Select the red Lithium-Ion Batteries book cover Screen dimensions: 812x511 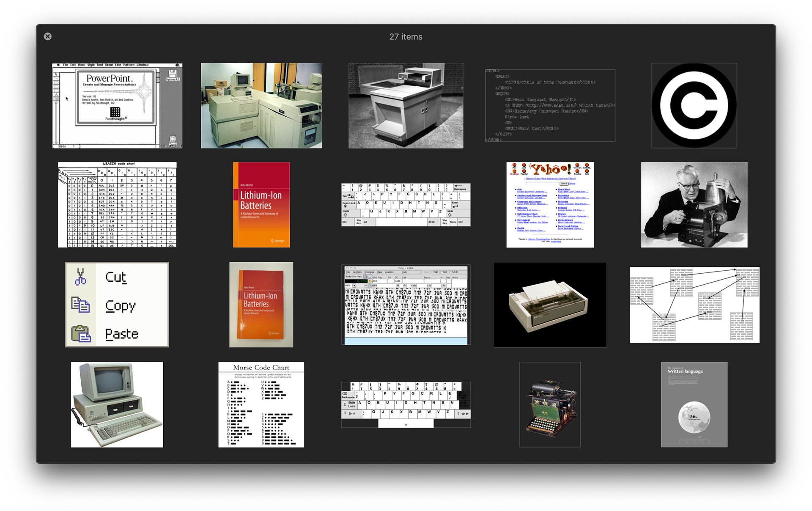[x=261, y=205]
